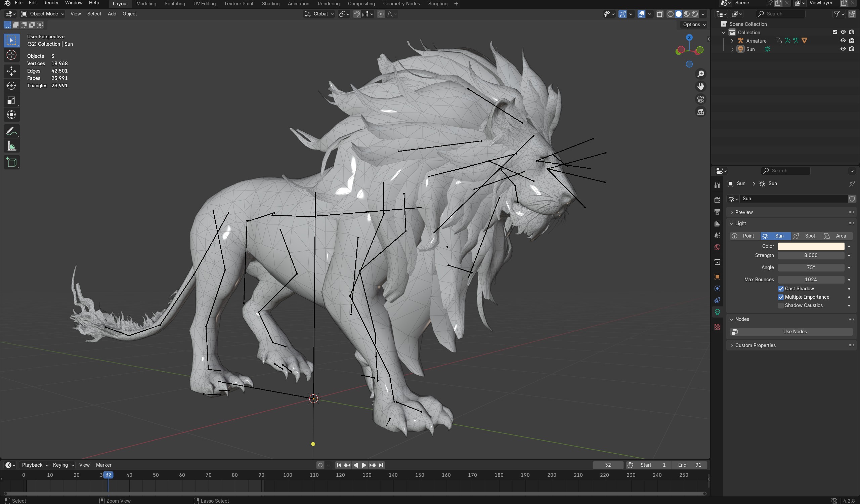Image resolution: width=860 pixels, height=504 pixels.
Task: Switch light type to Spot
Action: [x=807, y=236]
